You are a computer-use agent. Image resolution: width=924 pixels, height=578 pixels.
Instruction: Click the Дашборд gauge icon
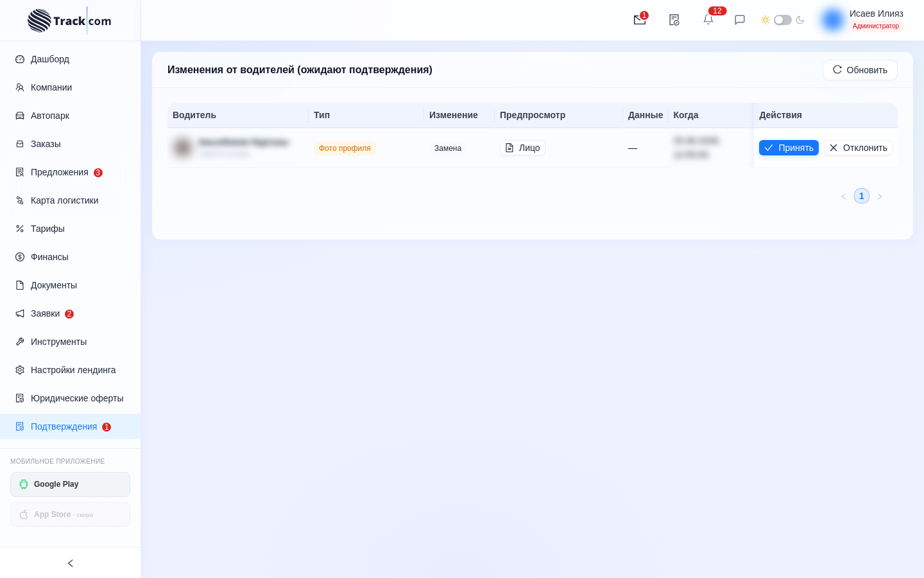coord(20,59)
